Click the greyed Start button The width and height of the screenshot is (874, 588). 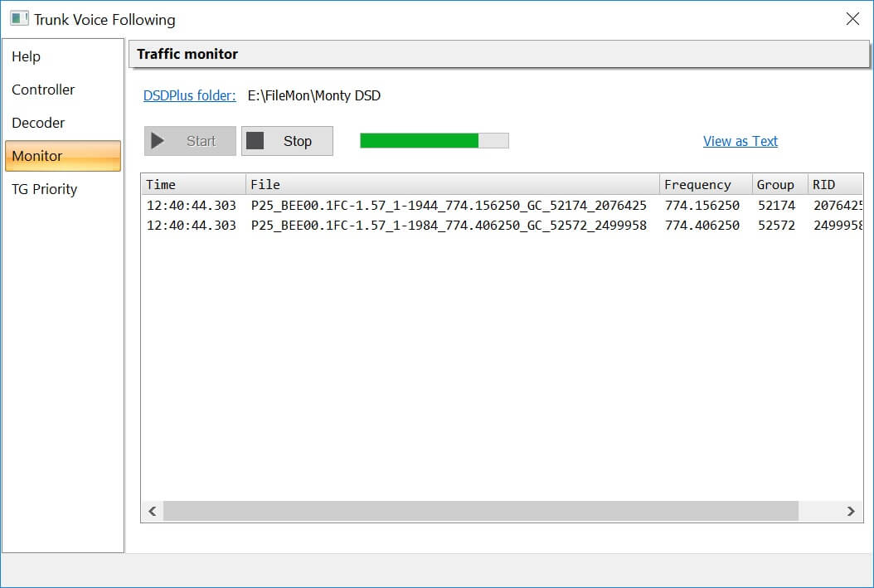tap(190, 141)
